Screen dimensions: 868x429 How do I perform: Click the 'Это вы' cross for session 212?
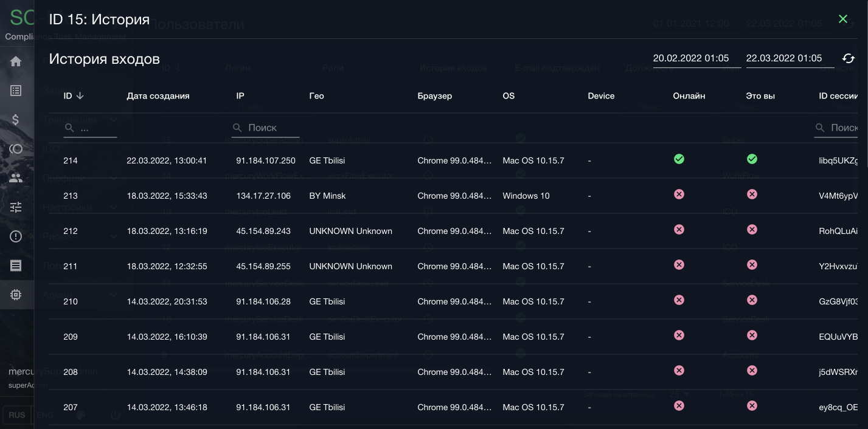[752, 230]
